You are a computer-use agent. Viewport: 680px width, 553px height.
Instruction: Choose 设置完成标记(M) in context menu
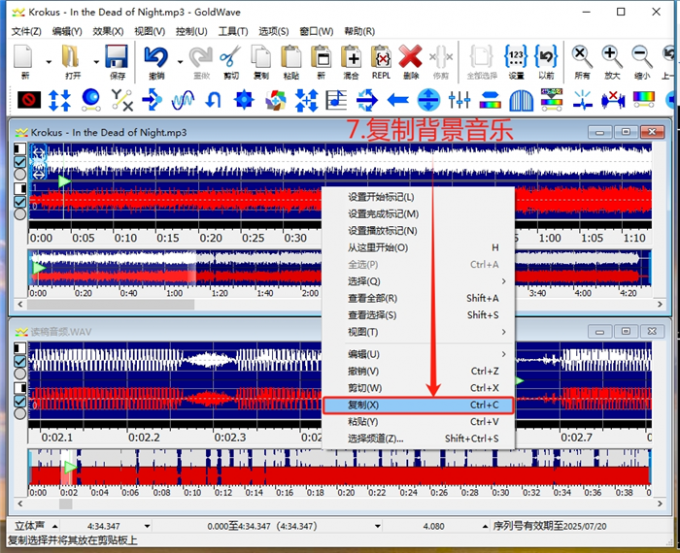[418, 214]
